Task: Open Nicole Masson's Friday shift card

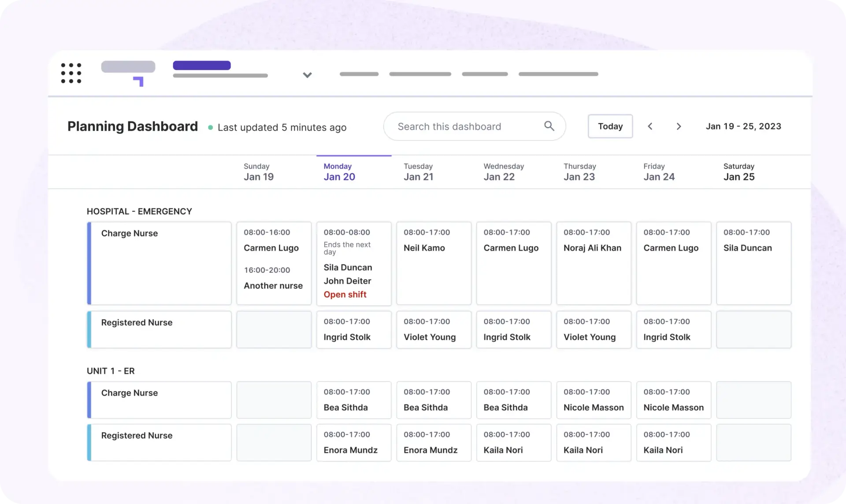Action: pos(673,400)
